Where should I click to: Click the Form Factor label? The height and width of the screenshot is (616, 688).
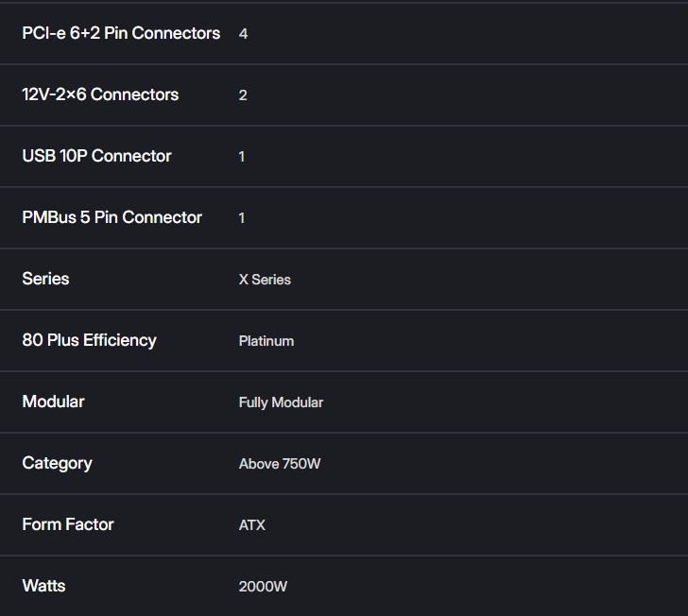click(x=68, y=524)
